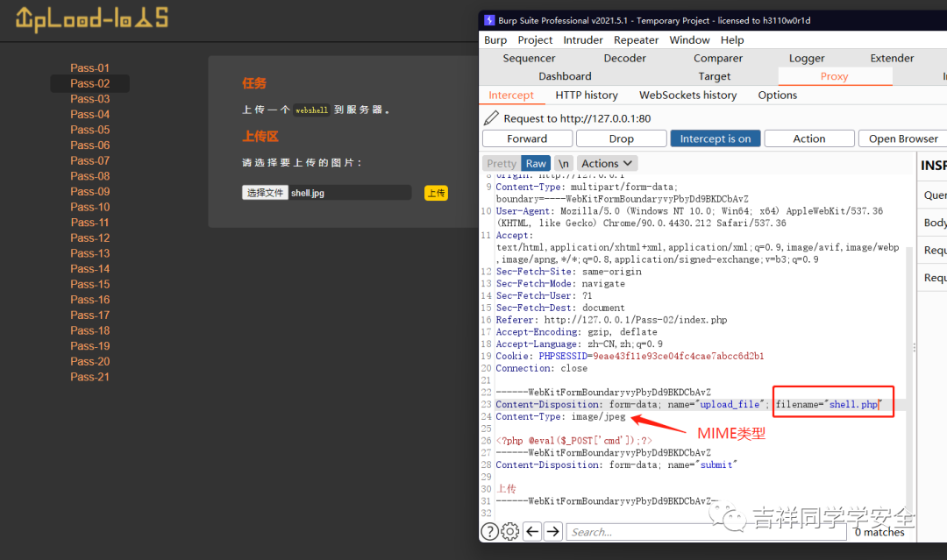Viewport: 947px width, 560px height.
Task: Open the Pass-05 link
Action: 90,129
